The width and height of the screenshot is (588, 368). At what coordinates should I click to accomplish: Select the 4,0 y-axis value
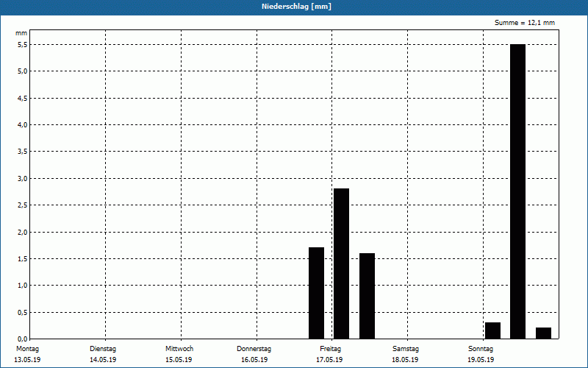coord(23,124)
